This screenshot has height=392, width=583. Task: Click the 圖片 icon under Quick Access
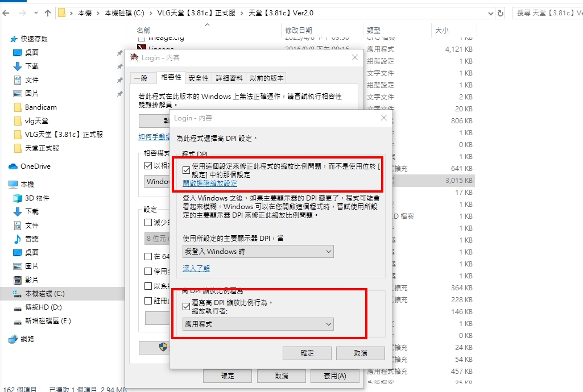(18, 94)
